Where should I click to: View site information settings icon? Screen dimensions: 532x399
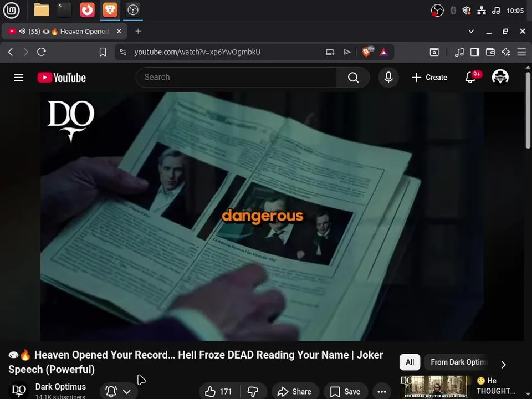tap(123, 52)
